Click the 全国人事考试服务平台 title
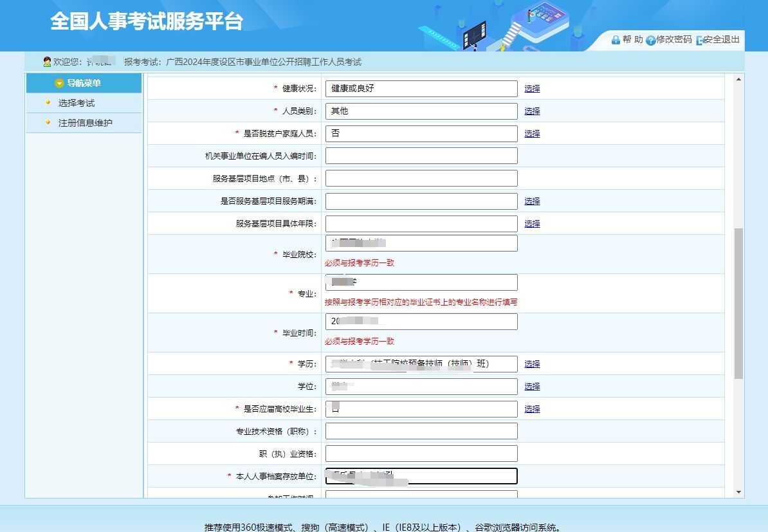Screen dimensions: 768x532 point(147,21)
